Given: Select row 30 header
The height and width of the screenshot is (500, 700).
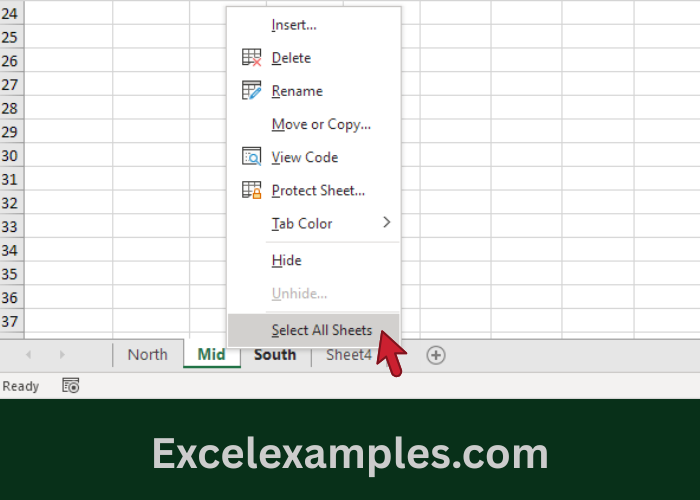Looking at the screenshot, I should pyautogui.click(x=10, y=156).
